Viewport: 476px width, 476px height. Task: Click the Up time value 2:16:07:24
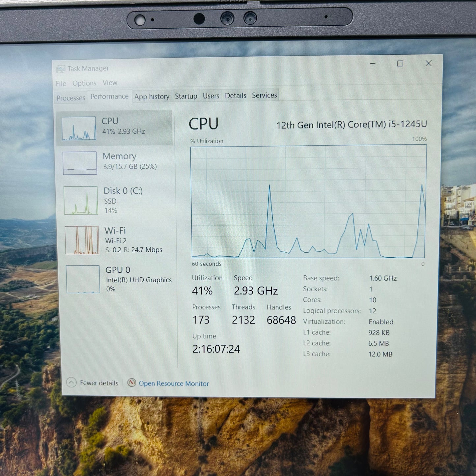[216, 349]
